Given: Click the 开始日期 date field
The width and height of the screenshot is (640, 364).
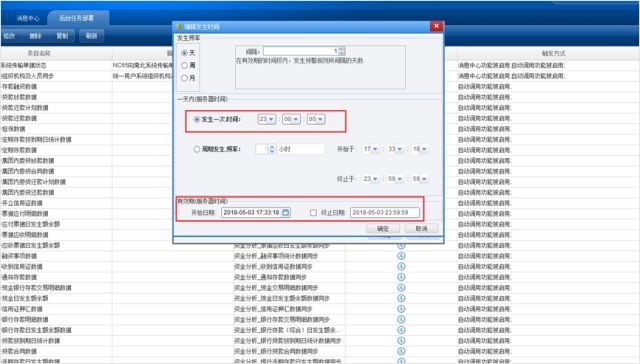Looking at the screenshot, I should click(256, 213).
